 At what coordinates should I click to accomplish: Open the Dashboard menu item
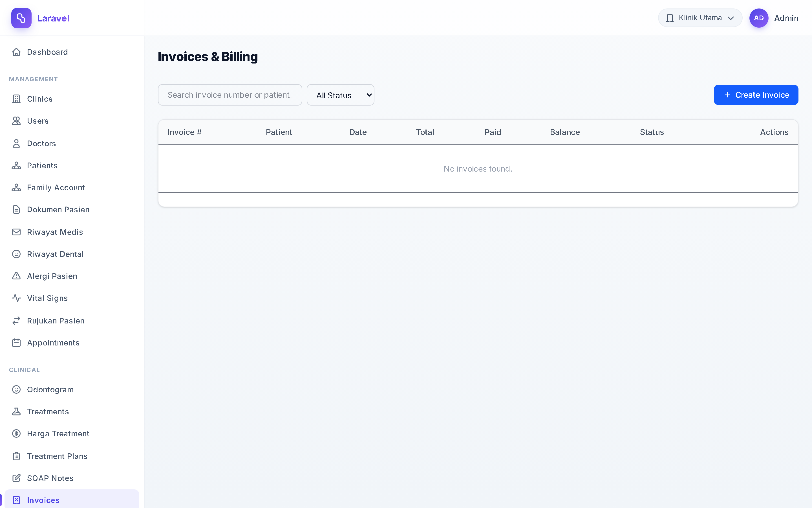(72, 52)
